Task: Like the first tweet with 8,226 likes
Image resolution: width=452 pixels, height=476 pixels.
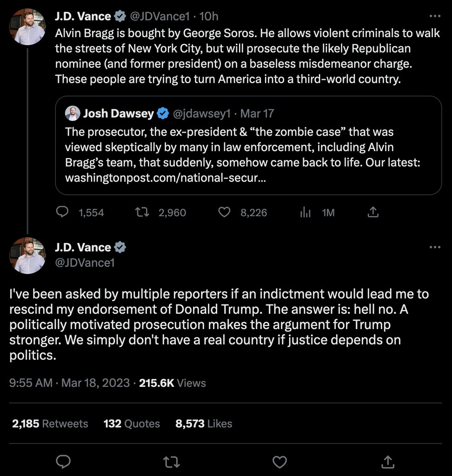Action: [225, 212]
